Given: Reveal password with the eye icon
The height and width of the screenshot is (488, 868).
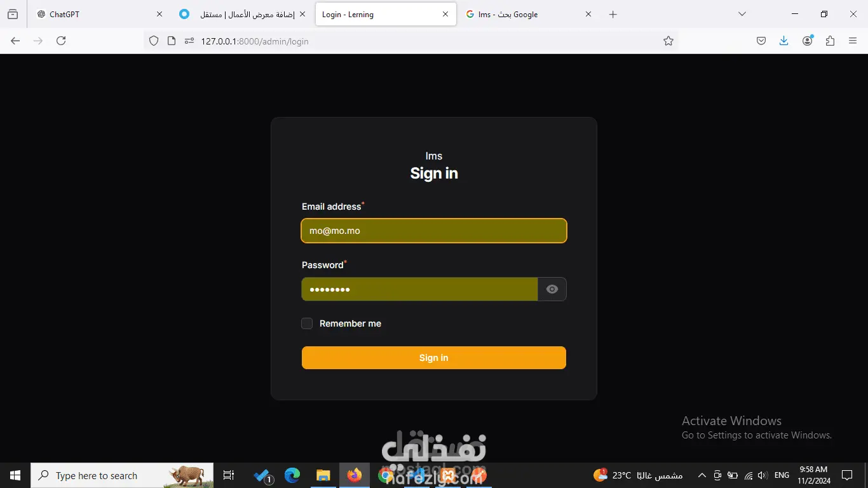Looking at the screenshot, I should click(552, 289).
